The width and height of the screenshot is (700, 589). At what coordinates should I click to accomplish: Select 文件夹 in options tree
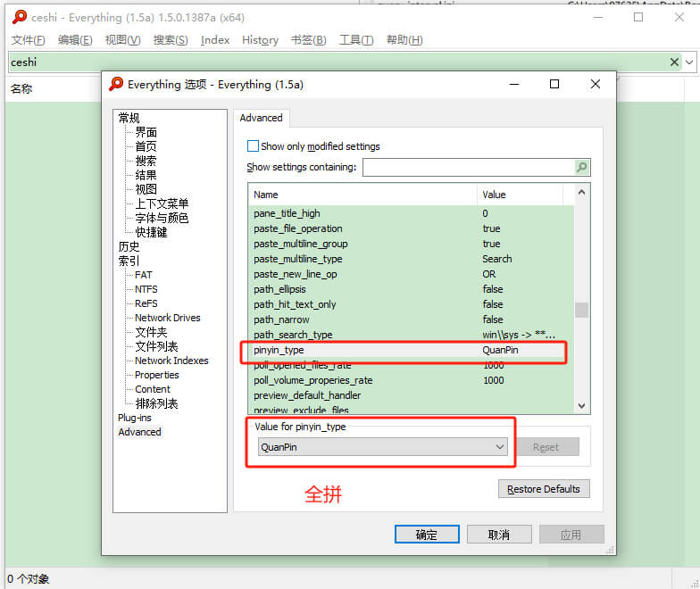(152, 332)
